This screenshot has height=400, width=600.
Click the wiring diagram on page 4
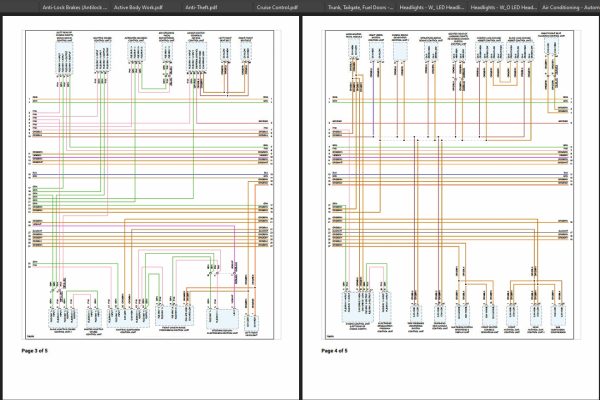pyautogui.click(x=450, y=185)
